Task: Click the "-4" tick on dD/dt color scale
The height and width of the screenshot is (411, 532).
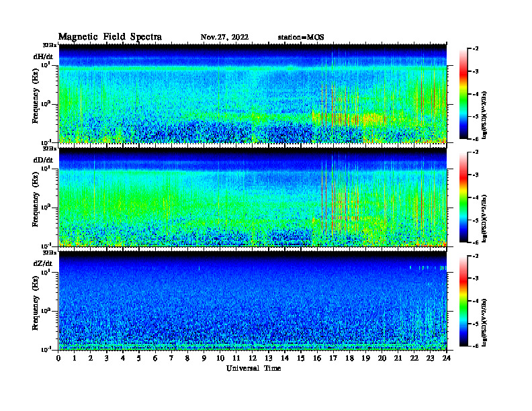Action: coord(476,197)
